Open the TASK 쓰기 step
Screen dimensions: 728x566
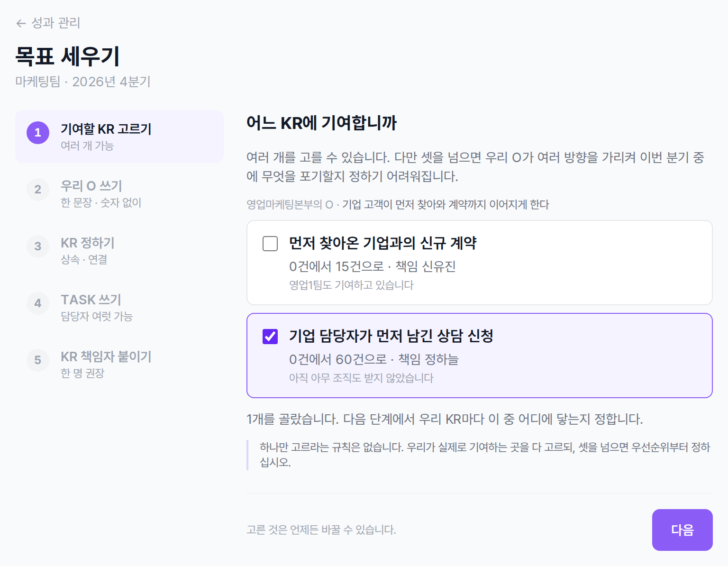(119, 307)
